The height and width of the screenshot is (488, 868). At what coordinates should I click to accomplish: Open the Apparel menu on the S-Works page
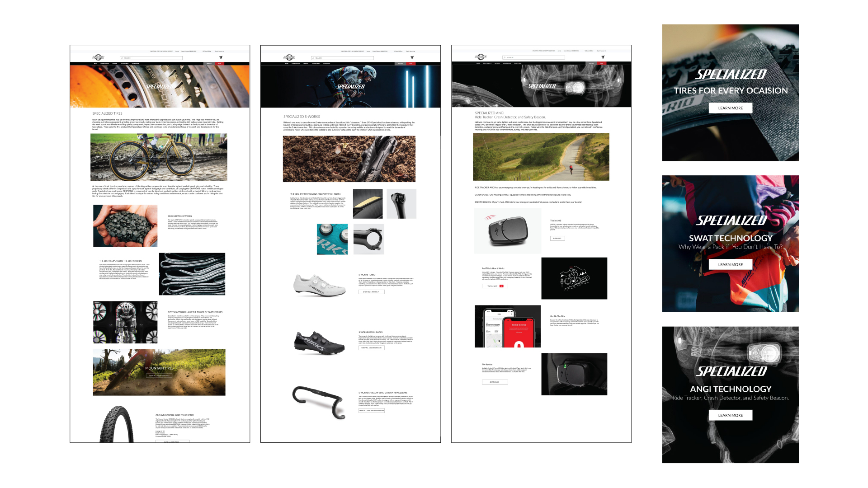click(306, 64)
